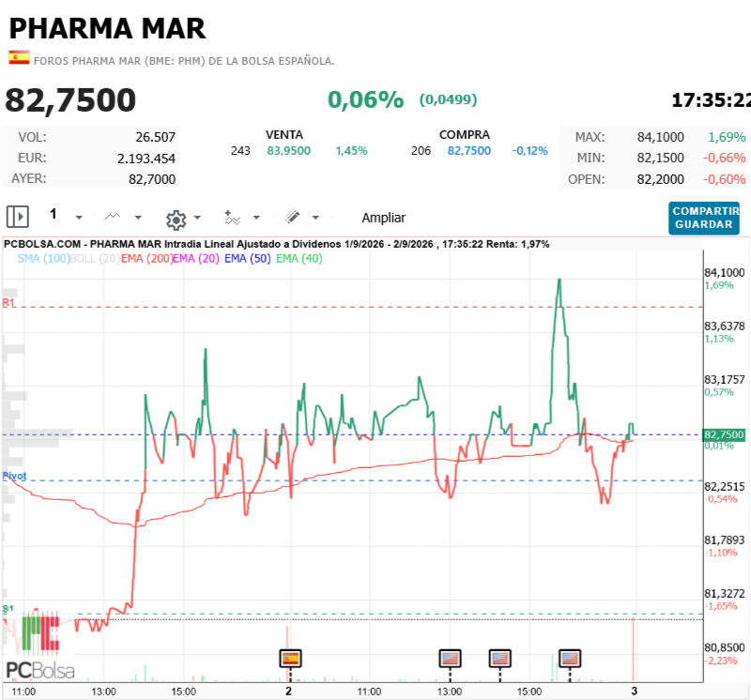Open the indicators comparison icon
751x700 pixels.
tap(232, 218)
